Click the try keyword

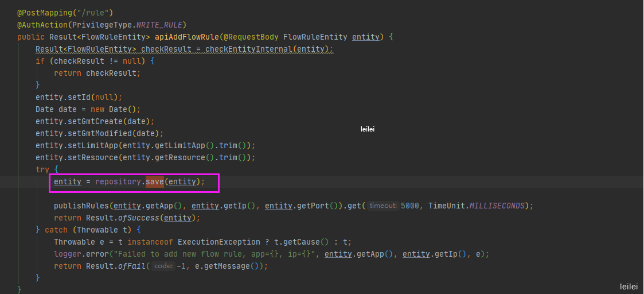[x=42, y=169]
